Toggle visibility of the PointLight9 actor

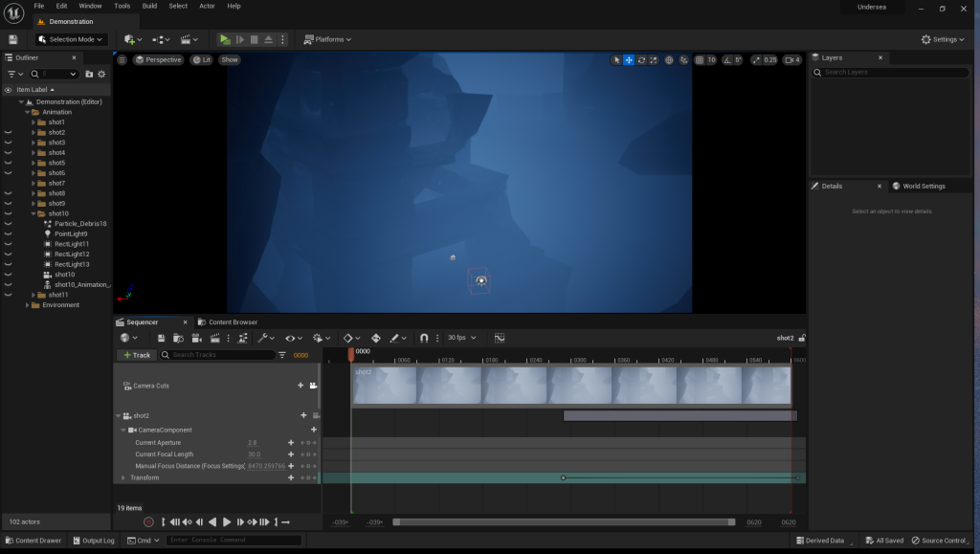[x=8, y=233]
